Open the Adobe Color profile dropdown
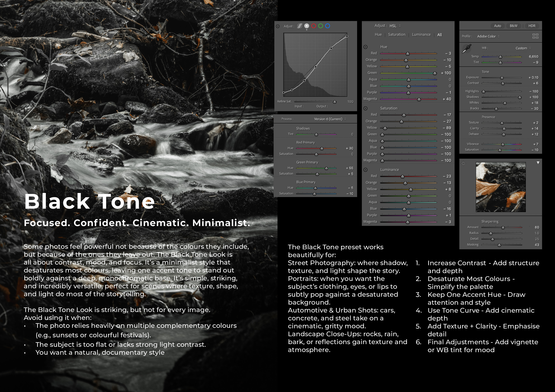This screenshot has width=555, height=392. (x=488, y=36)
